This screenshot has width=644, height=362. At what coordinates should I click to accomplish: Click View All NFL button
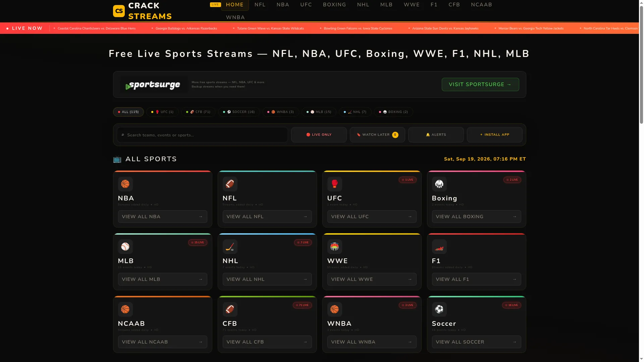(x=267, y=217)
